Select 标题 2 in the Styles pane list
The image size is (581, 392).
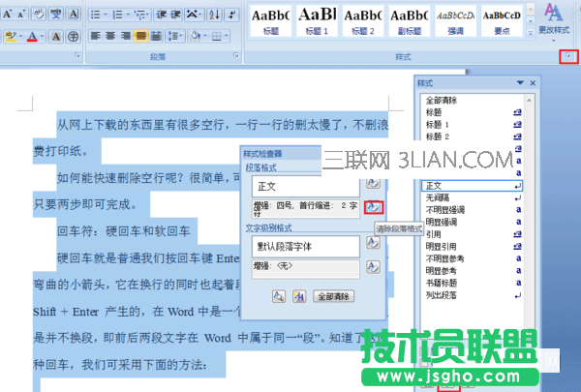(473, 136)
